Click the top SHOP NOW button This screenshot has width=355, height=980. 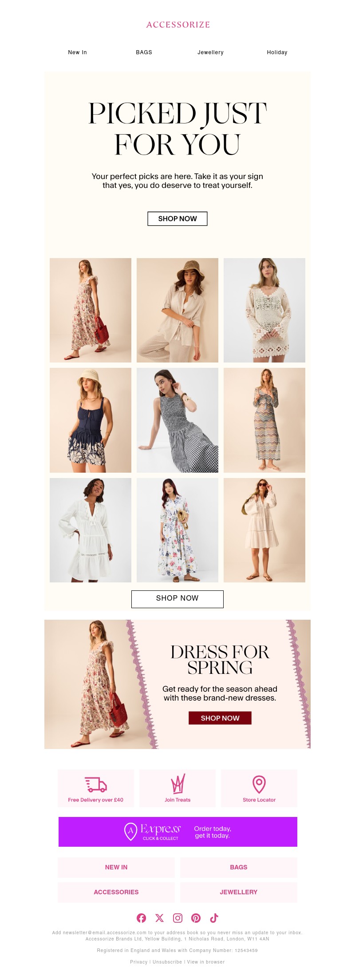point(177,219)
